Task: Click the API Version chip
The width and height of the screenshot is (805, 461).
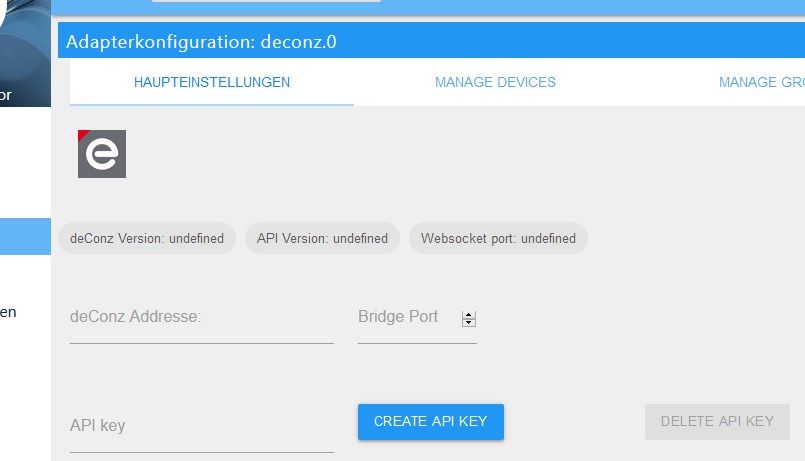Action: coord(322,238)
